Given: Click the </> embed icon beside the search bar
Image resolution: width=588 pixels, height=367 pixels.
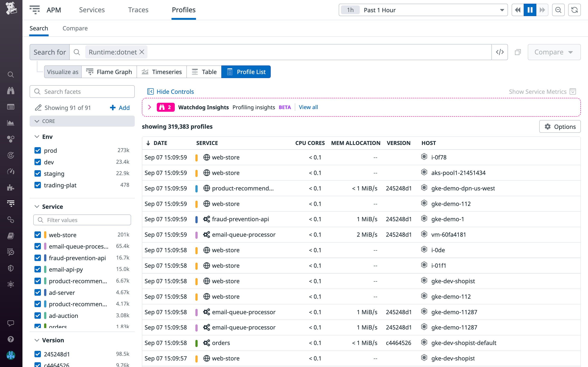Looking at the screenshot, I should pyautogui.click(x=500, y=52).
